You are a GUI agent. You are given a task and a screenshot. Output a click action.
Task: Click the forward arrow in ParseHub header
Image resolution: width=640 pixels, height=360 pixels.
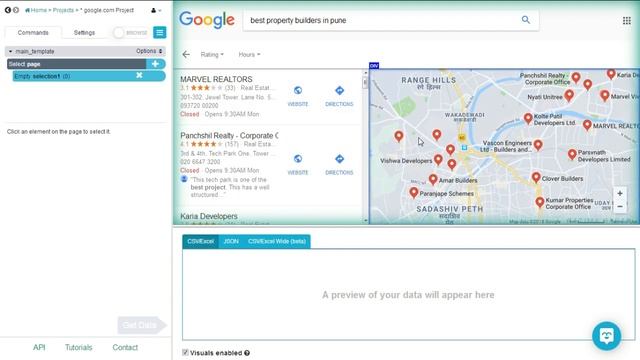tap(16, 10)
